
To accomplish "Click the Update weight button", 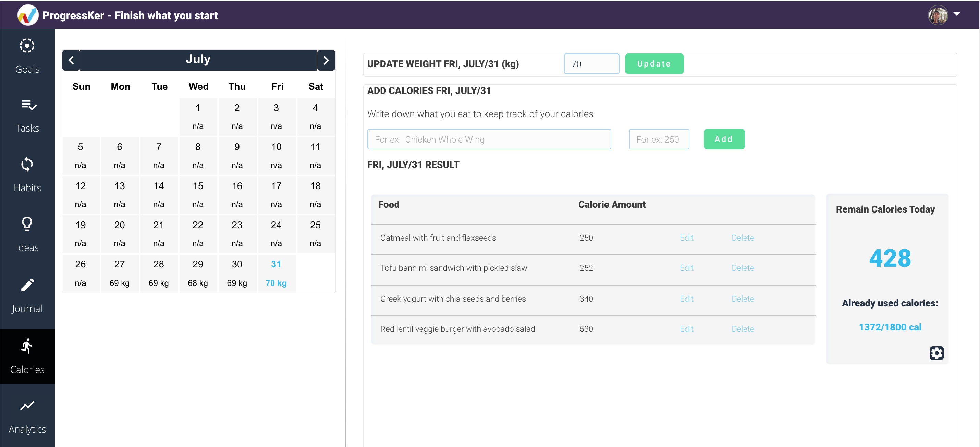I will pyautogui.click(x=653, y=63).
